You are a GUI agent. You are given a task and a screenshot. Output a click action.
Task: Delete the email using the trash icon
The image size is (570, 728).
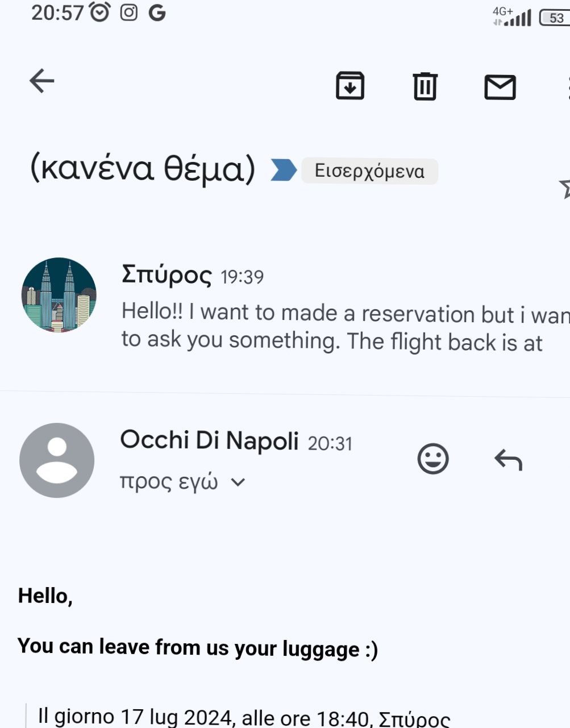click(x=425, y=86)
